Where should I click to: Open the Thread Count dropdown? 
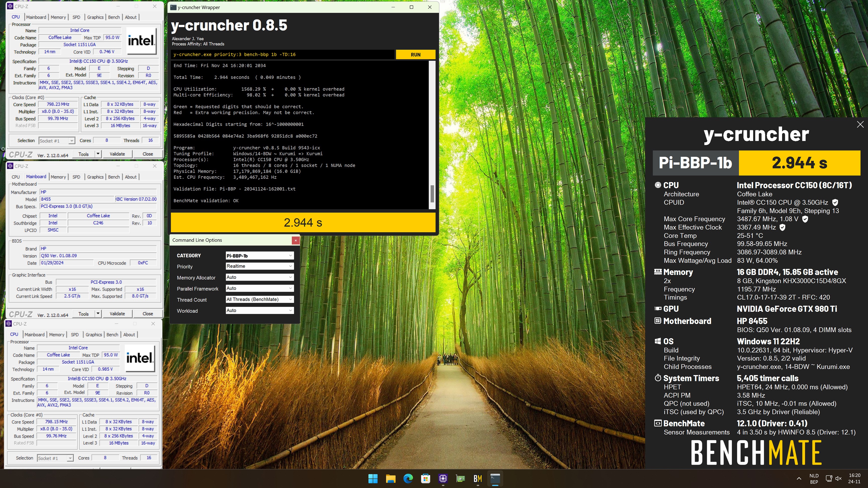[x=259, y=299]
